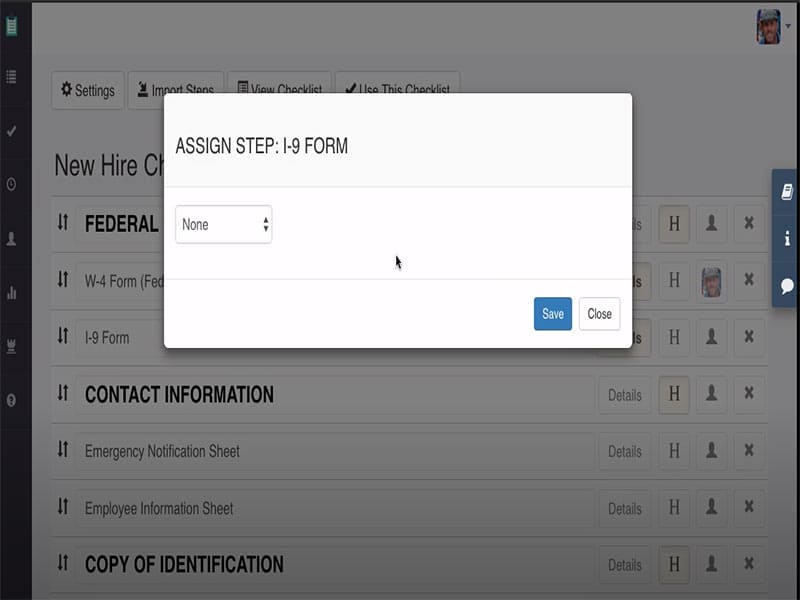Delete the CONTACT INFORMATION row
800x600 pixels.
[x=749, y=394]
